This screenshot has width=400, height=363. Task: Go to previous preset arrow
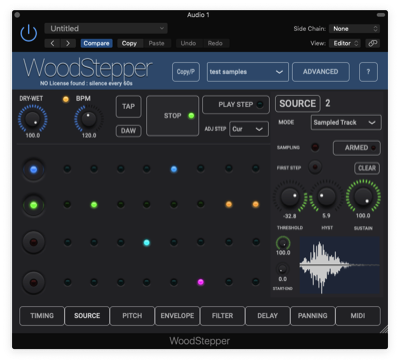[x=52, y=43]
